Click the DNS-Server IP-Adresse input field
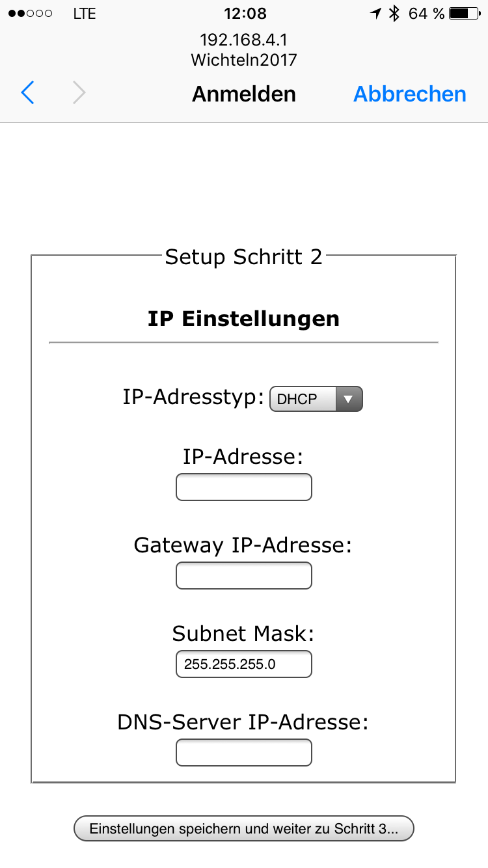This screenshot has height=868, width=488. click(x=244, y=753)
